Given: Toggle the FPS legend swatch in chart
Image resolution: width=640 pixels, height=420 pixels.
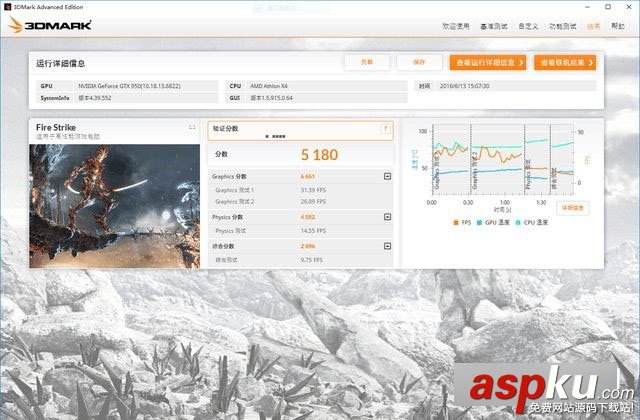Looking at the screenshot, I should pyautogui.click(x=456, y=222).
